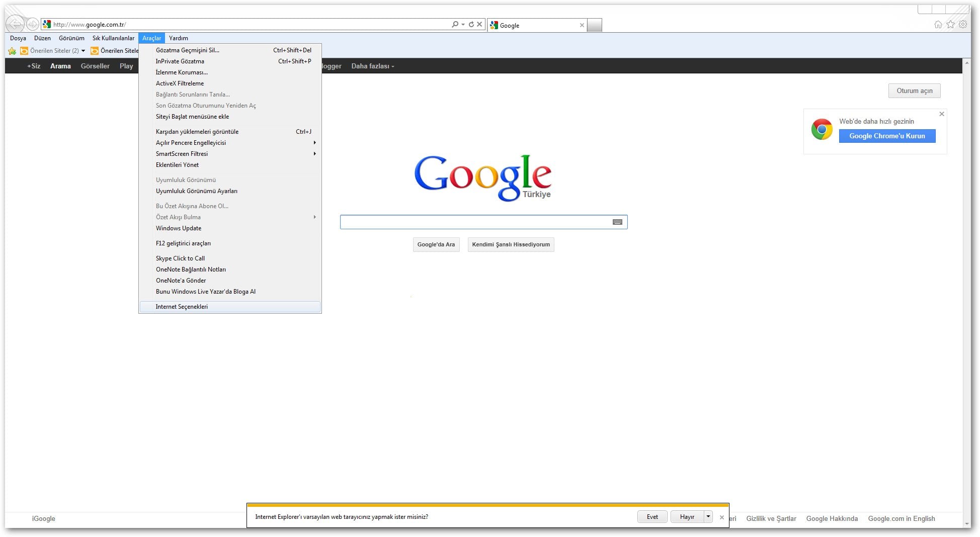Close the Chrome promotion box
Screen dimensions: 980x537
(x=942, y=114)
